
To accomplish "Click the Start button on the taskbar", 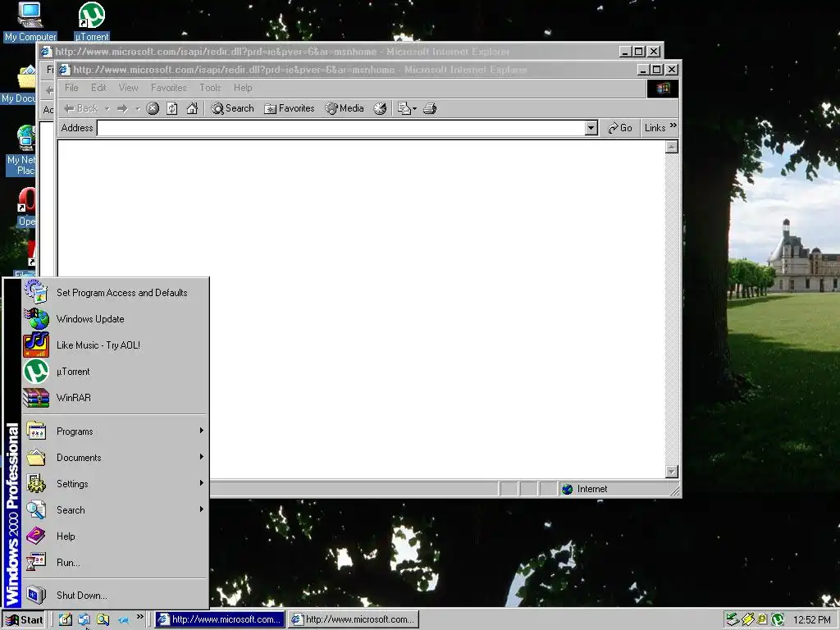I will (x=24, y=620).
